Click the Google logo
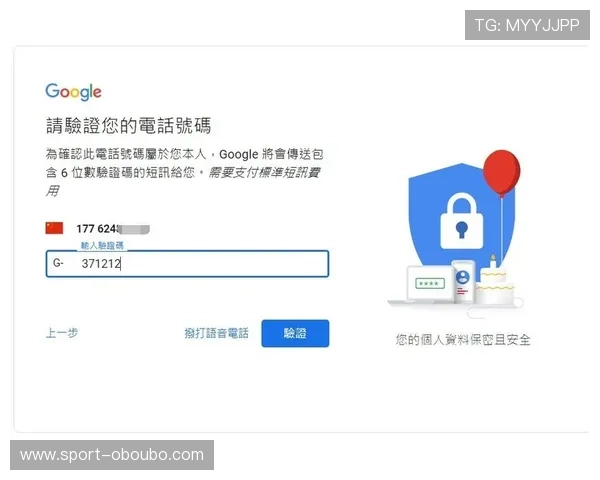Viewport: 600px width, 480px height. [73, 92]
